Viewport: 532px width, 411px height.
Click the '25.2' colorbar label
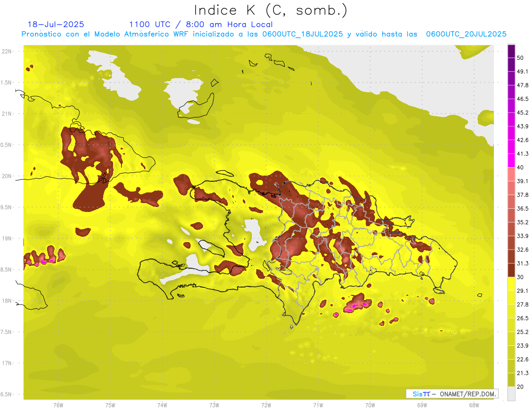click(x=523, y=332)
